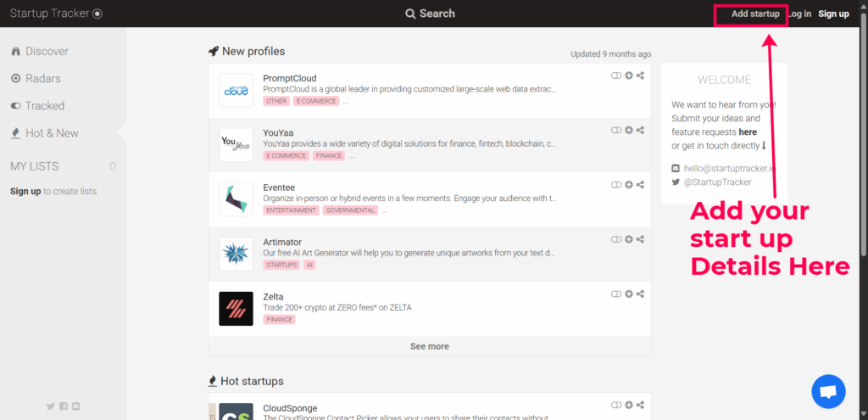Click the Add startup button
The height and width of the screenshot is (420, 868).
(755, 14)
